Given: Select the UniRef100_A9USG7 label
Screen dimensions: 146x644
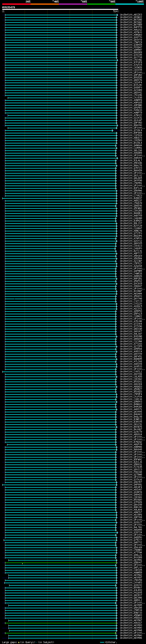Looking at the screenshot, I should tap(131, 623).
